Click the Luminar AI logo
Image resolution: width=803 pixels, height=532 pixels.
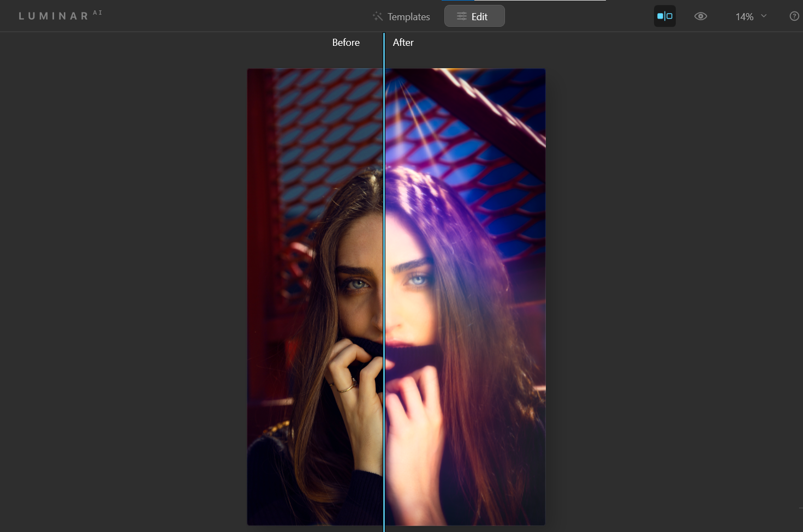(x=53, y=15)
